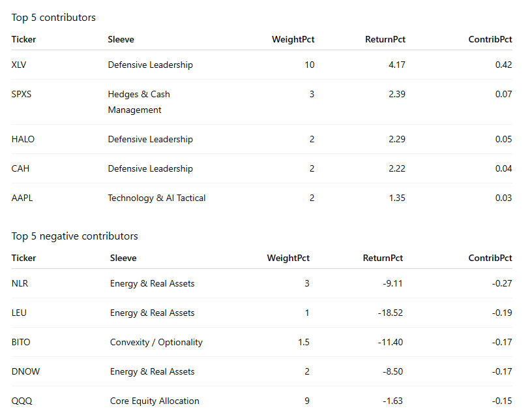Click 'Hedges & Cash Management' sleeve cell
This screenshot has width=532, height=419.
[139, 102]
